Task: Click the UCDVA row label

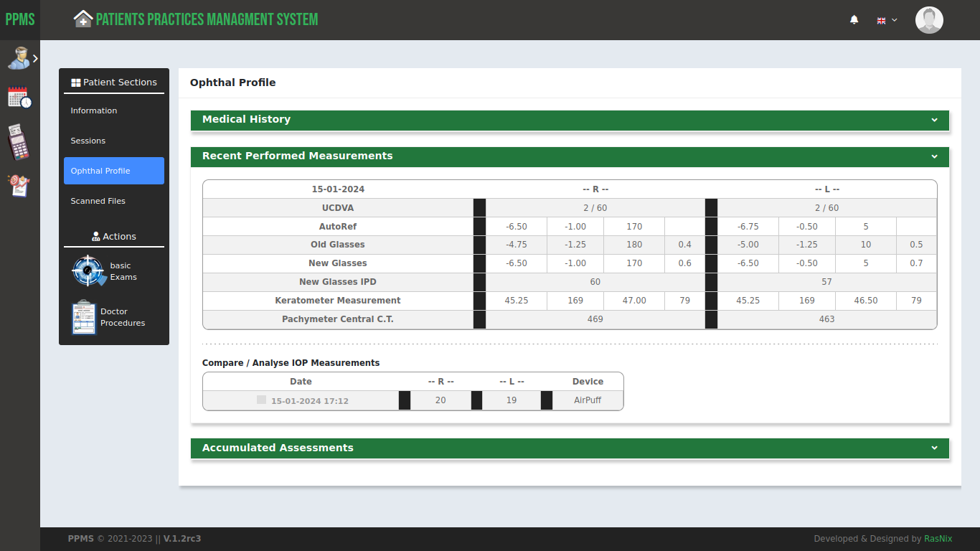Action: coord(338,208)
